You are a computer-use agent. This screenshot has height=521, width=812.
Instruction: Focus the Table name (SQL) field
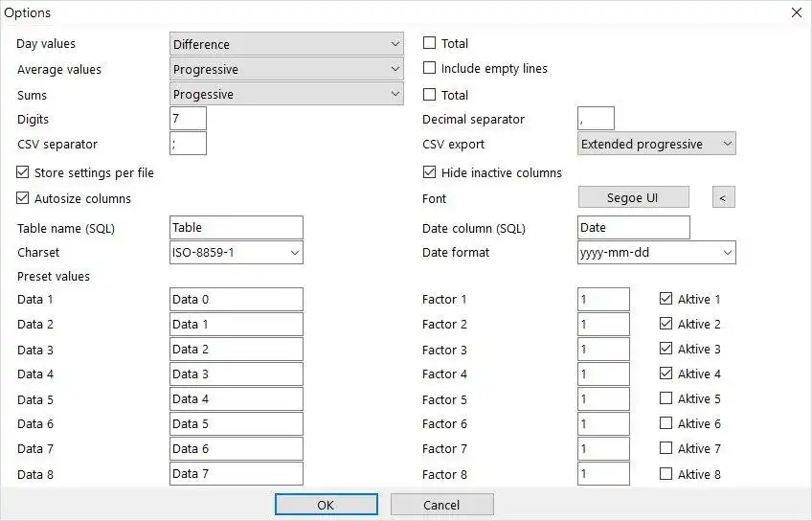pos(236,227)
